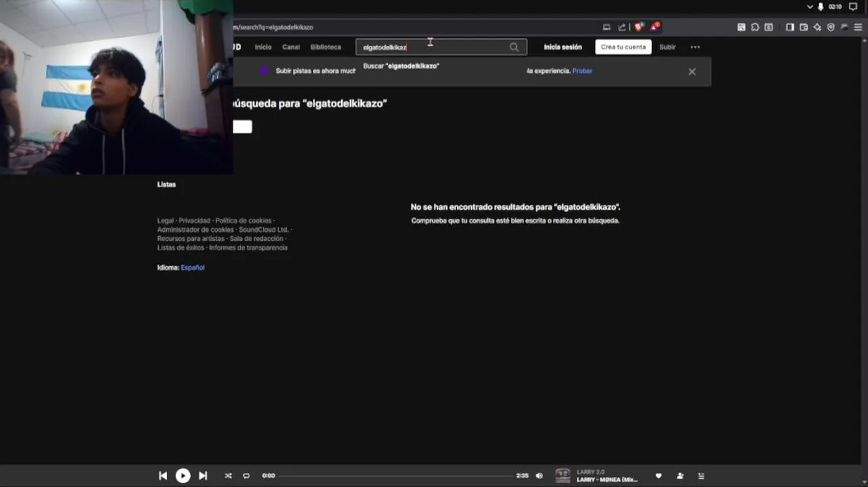Open the Brave rewards triangle icon
Viewport: 868px width, 487px height.
[x=654, y=27]
